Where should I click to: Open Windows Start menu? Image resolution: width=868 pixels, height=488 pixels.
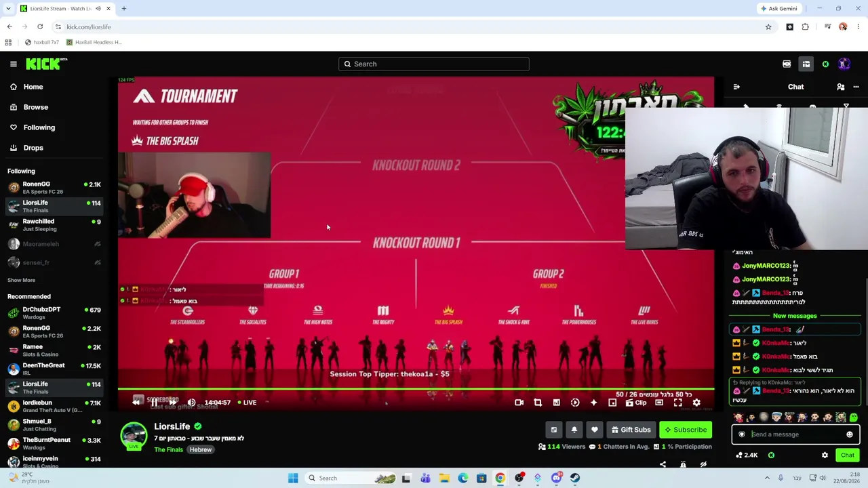[x=293, y=478]
